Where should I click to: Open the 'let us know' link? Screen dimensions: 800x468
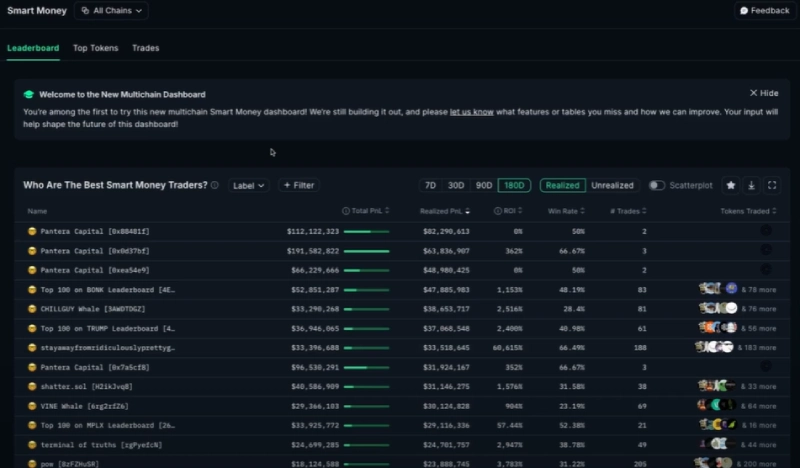(x=471, y=112)
